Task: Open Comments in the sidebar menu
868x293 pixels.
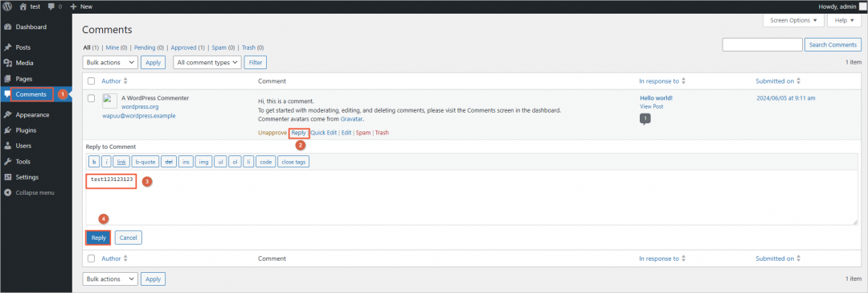Action: [x=31, y=94]
